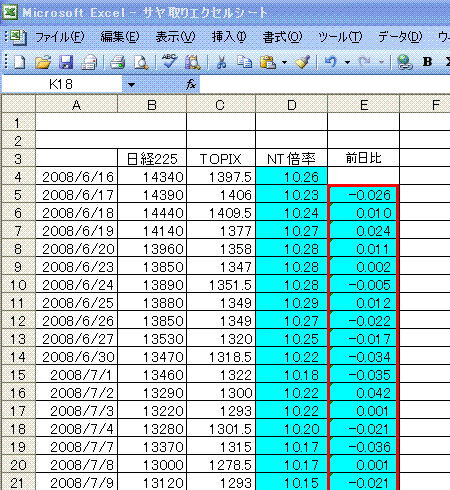Click the Copy icon
The width and height of the screenshot is (450, 490).
(244, 62)
